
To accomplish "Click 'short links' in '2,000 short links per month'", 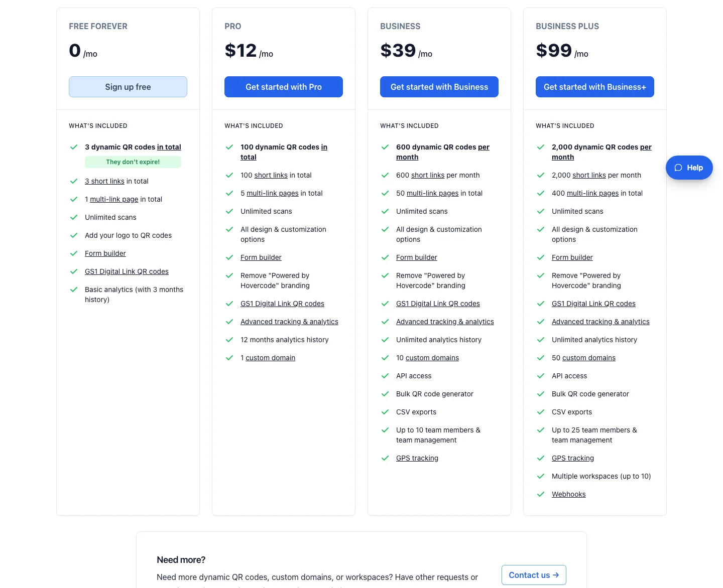I will pyautogui.click(x=589, y=175).
